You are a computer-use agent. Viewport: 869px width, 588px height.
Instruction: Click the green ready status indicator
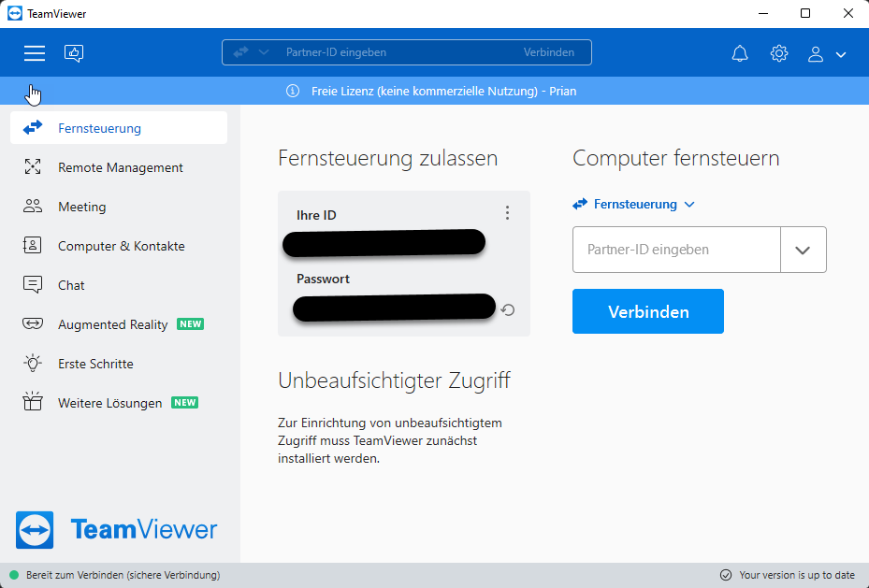(14, 575)
